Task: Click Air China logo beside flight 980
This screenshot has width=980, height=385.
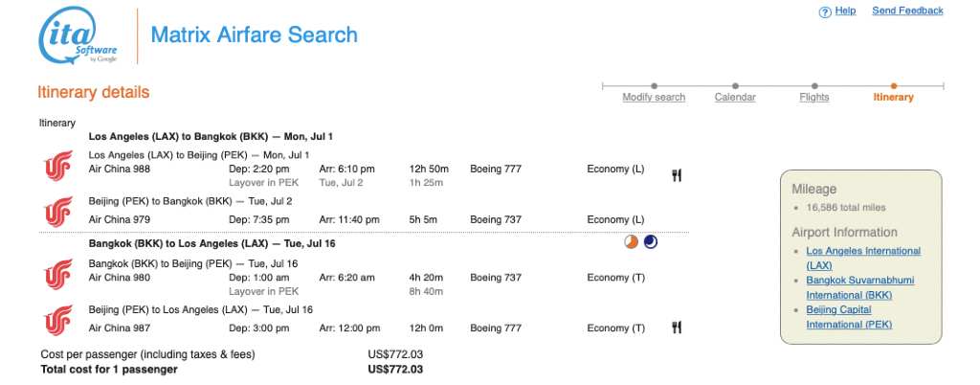Action: (58, 274)
